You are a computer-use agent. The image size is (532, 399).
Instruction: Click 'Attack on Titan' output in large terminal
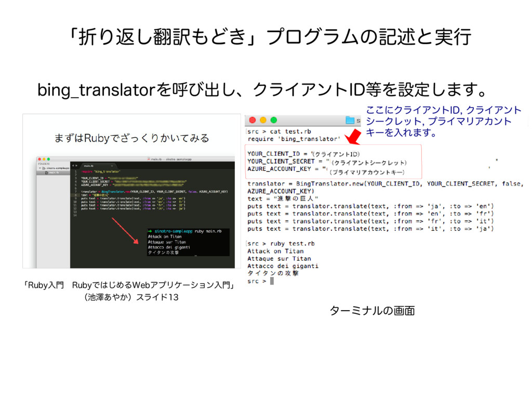pyautogui.click(x=275, y=251)
